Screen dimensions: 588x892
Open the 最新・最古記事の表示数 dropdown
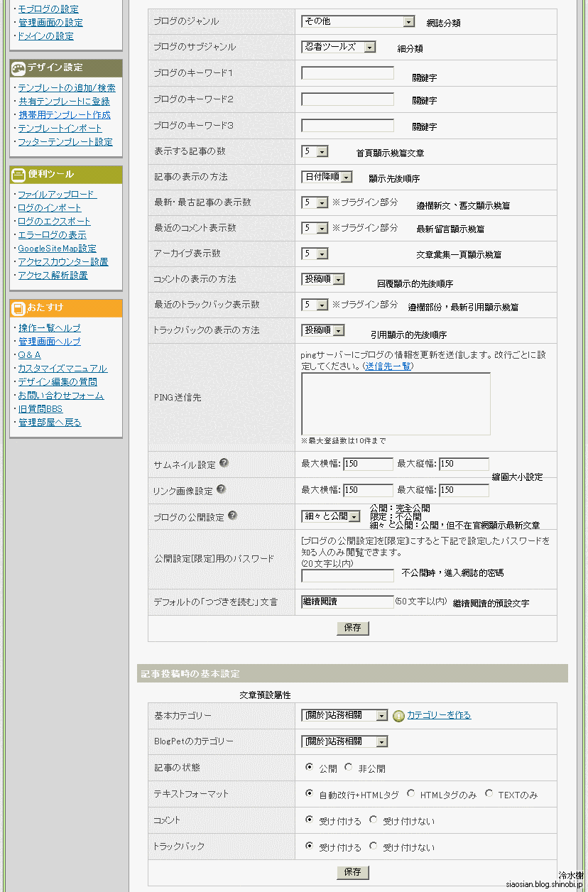pyautogui.click(x=315, y=202)
